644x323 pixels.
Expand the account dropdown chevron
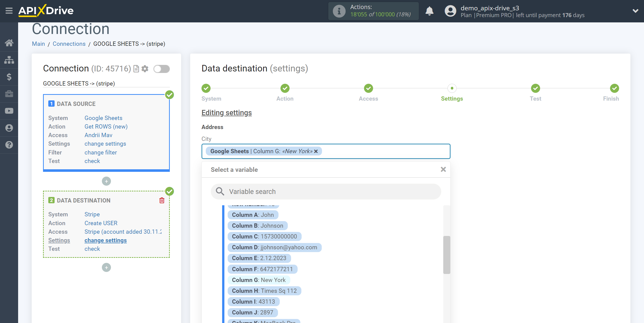635,11
